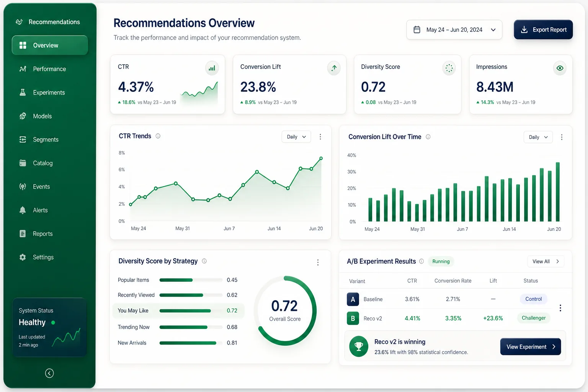Click the +23.6% lift value
588x392 pixels.
pyautogui.click(x=493, y=318)
